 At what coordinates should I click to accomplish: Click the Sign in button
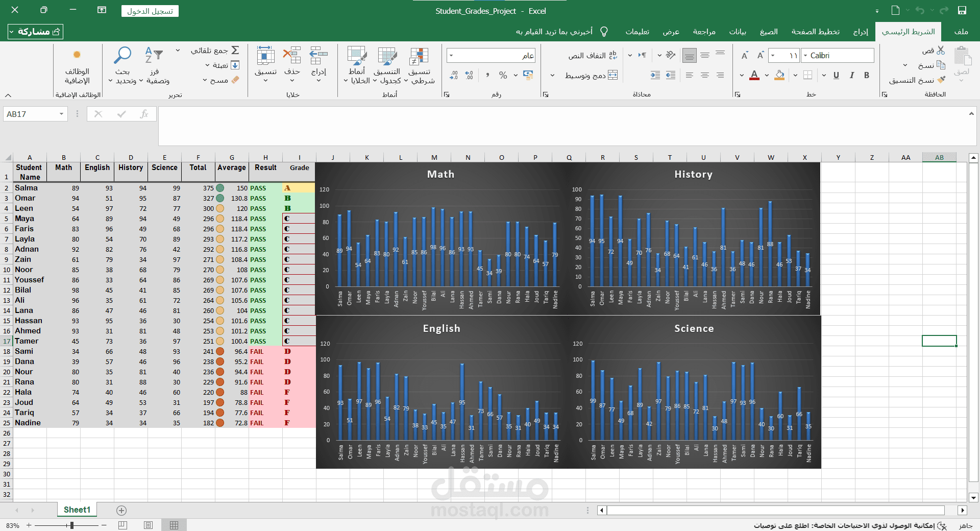pos(150,11)
